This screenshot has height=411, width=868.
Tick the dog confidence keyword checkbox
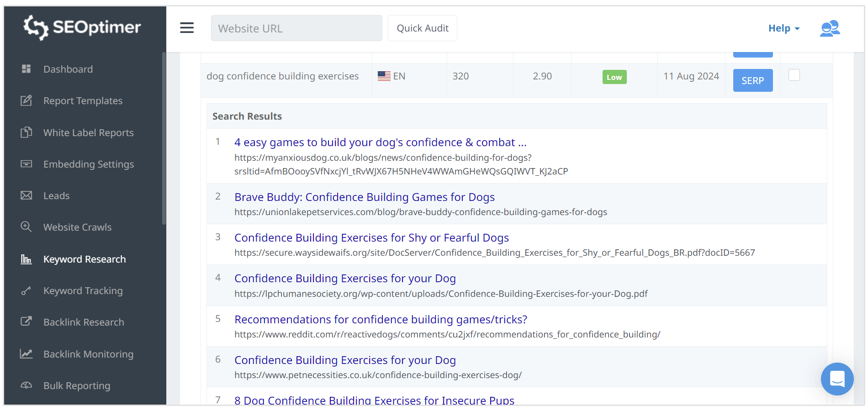click(794, 75)
